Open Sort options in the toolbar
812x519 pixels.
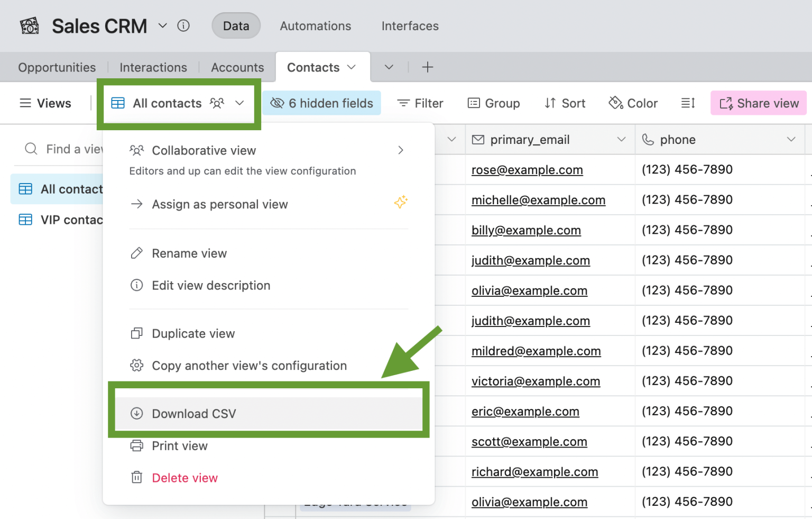(565, 103)
